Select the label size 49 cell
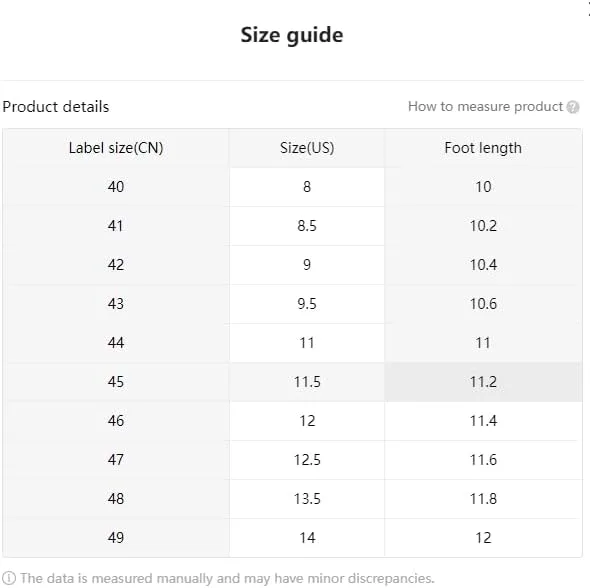 (x=116, y=538)
